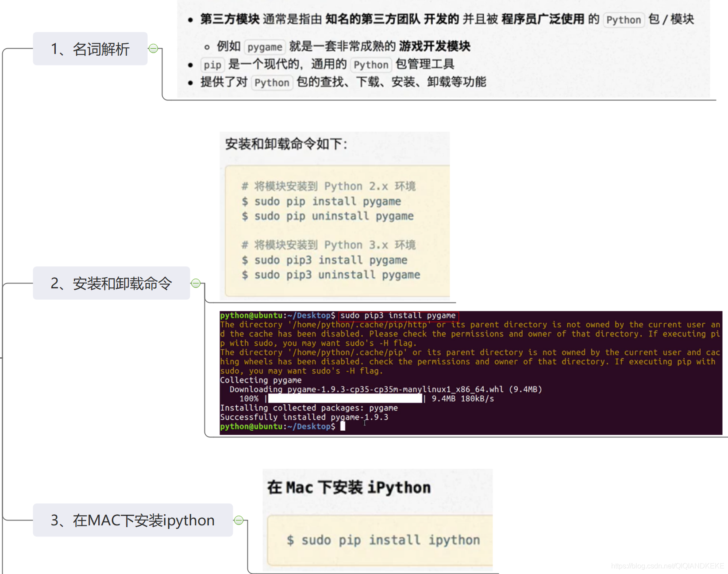
Task: Click the Python badge in the last bullet
Action: 272,83
